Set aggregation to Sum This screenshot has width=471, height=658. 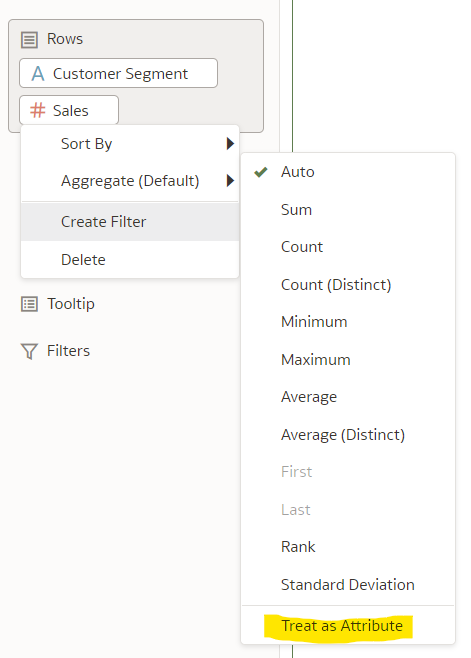(348, 209)
